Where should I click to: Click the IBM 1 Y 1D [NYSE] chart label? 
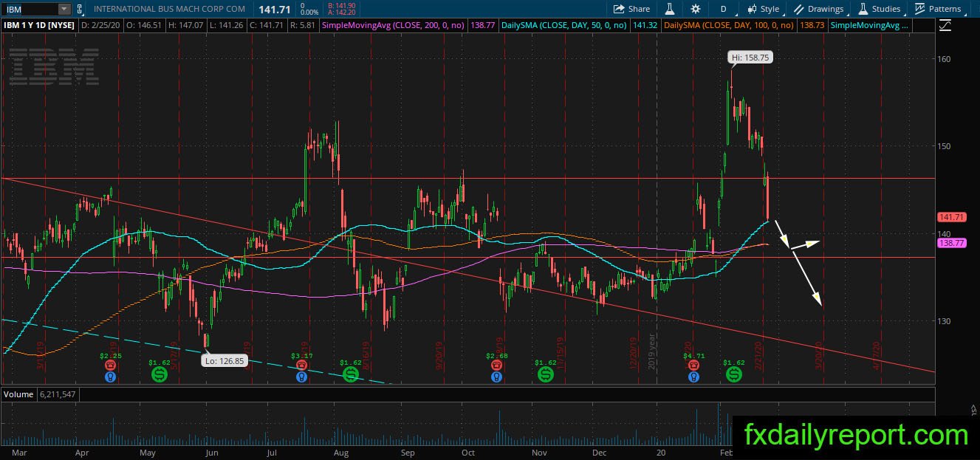[39, 25]
